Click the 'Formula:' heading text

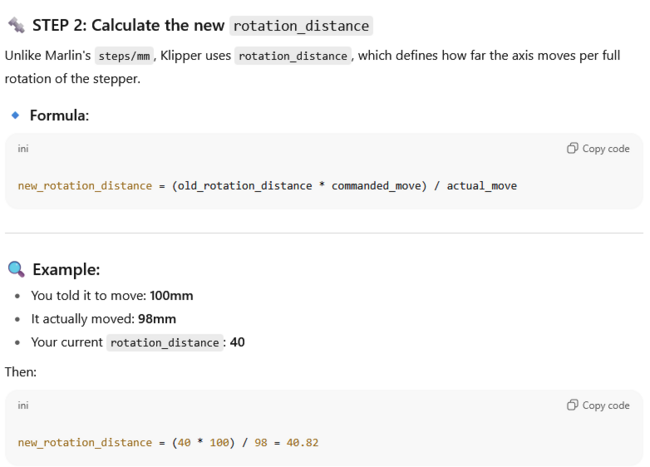59,116
